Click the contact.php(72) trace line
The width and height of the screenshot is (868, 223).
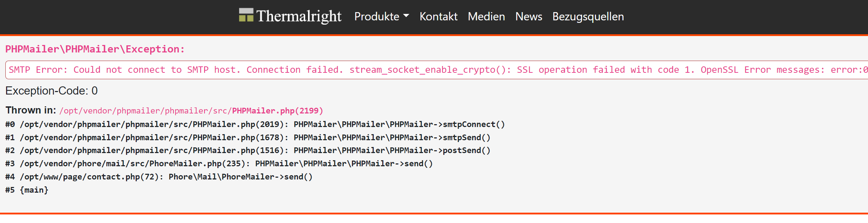coord(159,177)
